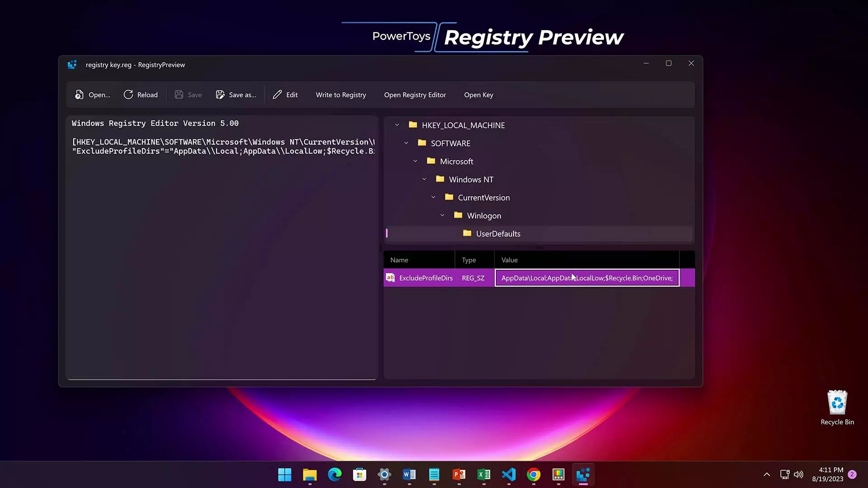Select the CurrentVersion tree item label
The height and width of the screenshot is (488, 868).
click(484, 197)
